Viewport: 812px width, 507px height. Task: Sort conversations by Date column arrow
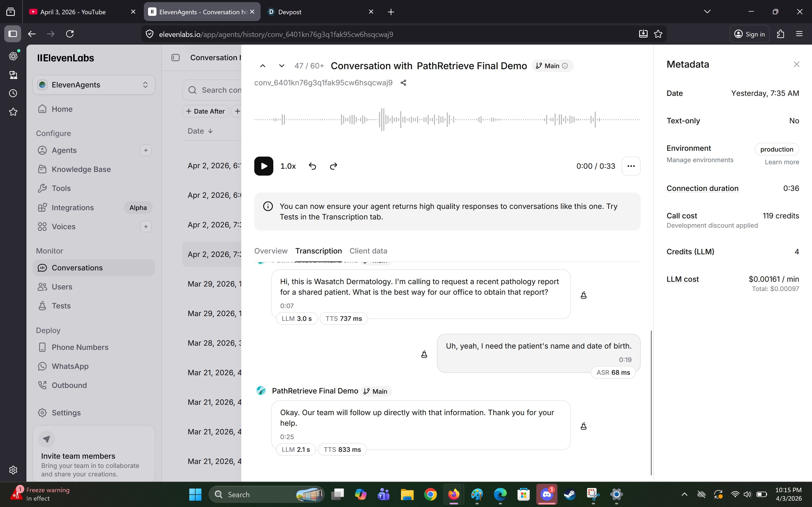(x=210, y=131)
